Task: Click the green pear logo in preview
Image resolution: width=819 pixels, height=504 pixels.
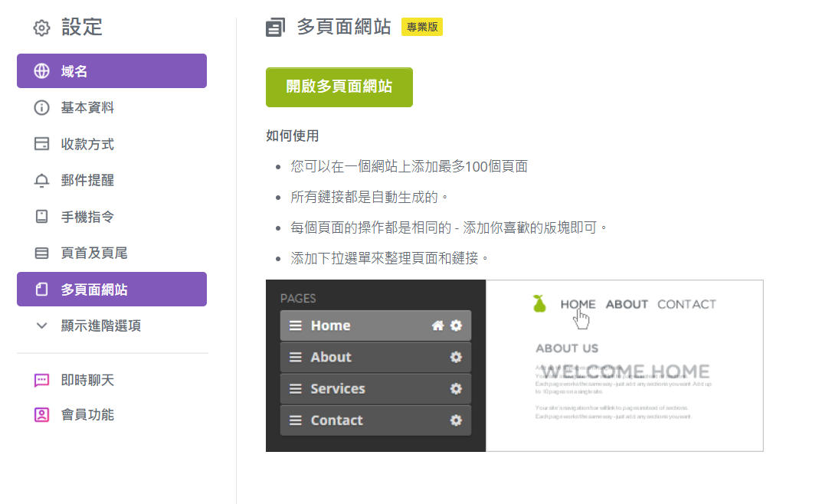Action: coord(539,303)
